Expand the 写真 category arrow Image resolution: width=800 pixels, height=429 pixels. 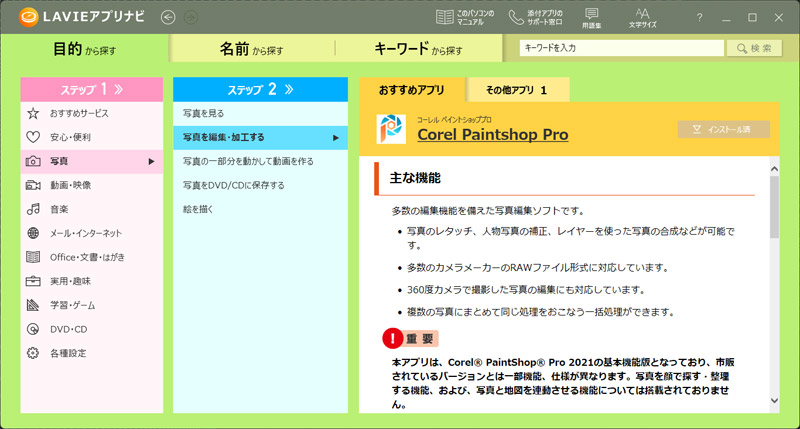point(151,161)
